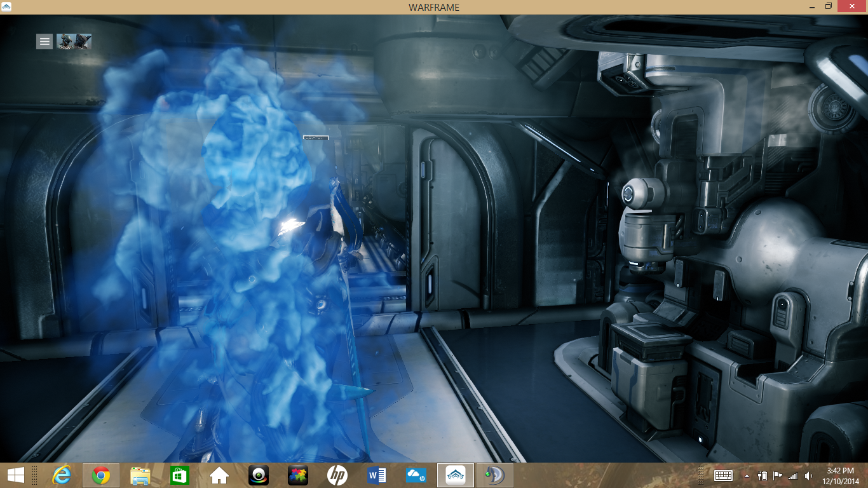Restore down the WARFRAME window
The height and width of the screenshot is (488, 868).
point(828,6)
